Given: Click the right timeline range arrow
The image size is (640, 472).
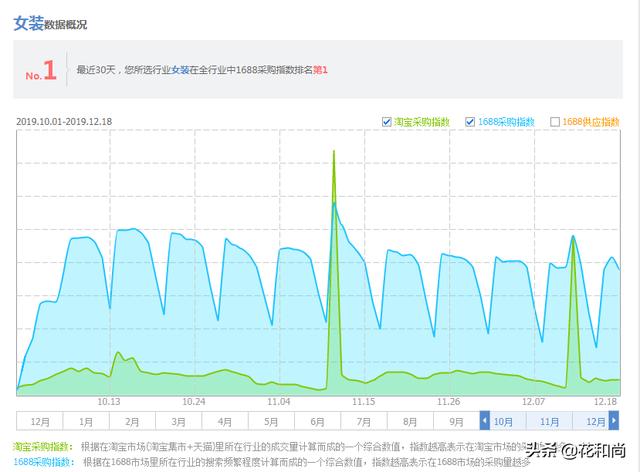Looking at the screenshot, I should (614, 421).
